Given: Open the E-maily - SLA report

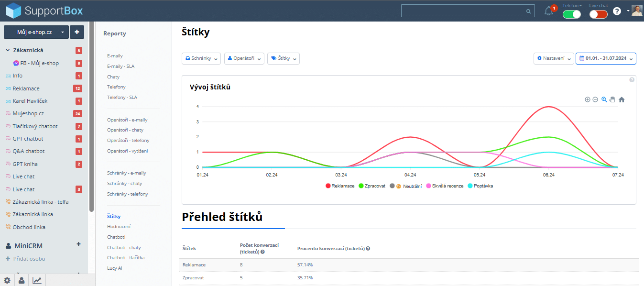Looking at the screenshot, I should pyautogui.click(x=120, y=66).
